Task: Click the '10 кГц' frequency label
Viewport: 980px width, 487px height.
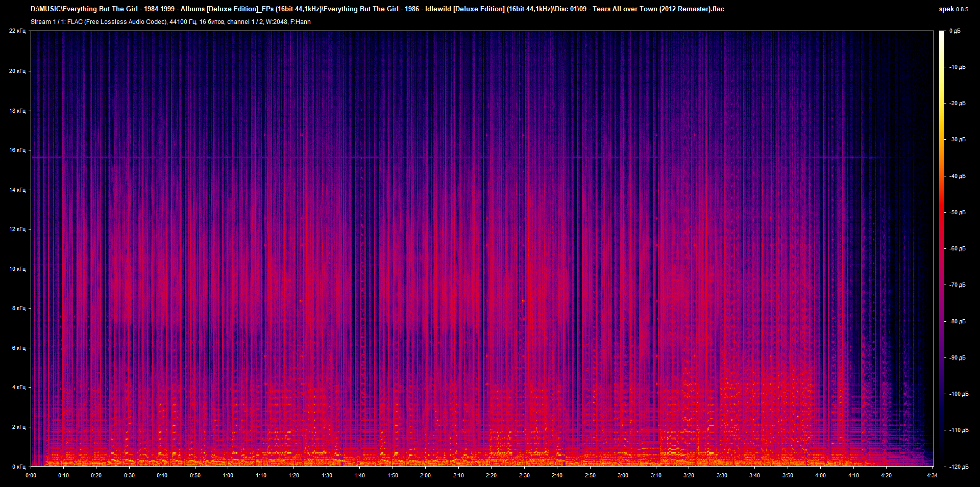Action: pyautogui.click(x=17, y=269)
